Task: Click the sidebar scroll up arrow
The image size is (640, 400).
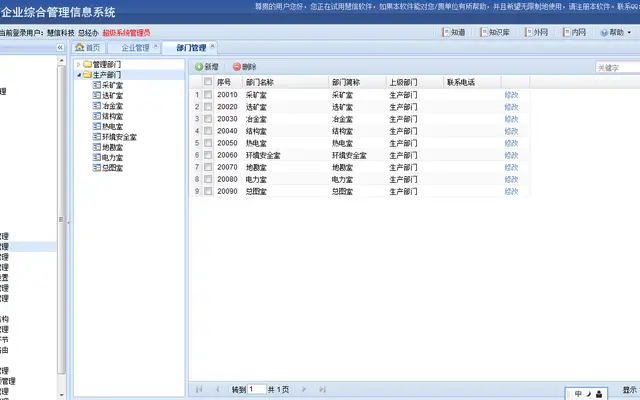Action: pyautogui.click(x=62, y=61)
